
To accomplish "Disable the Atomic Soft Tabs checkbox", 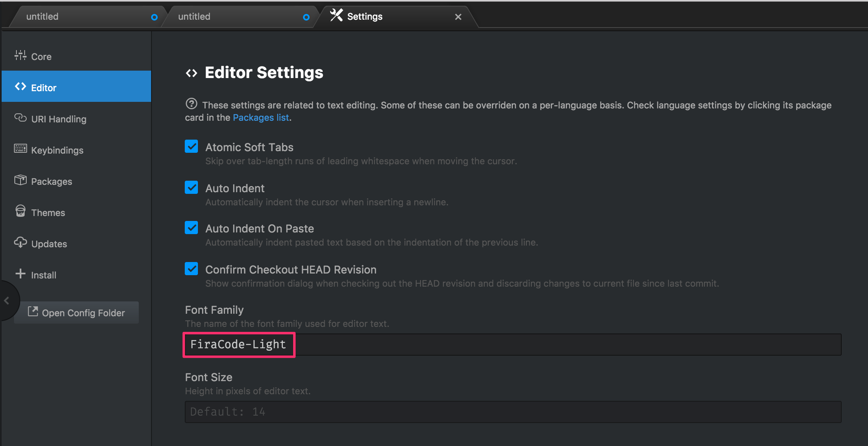I will tap(191, 147).
